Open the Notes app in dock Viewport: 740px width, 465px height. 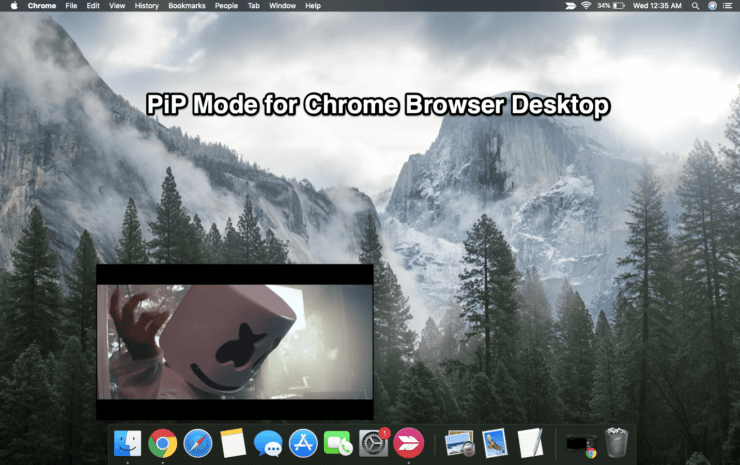[233, 443]
